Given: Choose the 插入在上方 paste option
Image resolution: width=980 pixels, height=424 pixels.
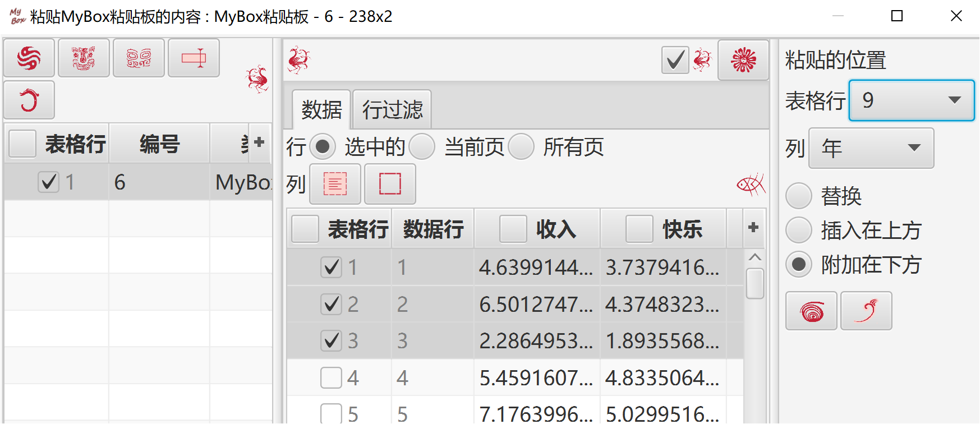Looking at the screenshot, I should 799,231.
